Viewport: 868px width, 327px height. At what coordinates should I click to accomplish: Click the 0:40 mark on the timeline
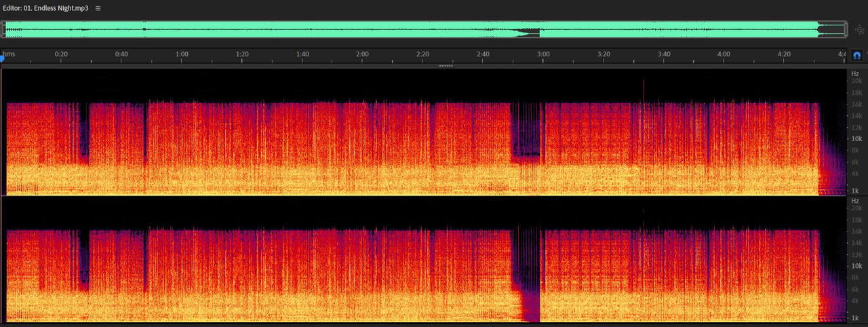(x=121, y=54)
